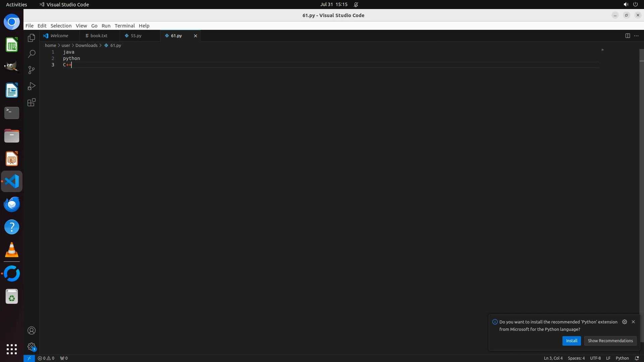Open the Terminal menu

[124, 26]
